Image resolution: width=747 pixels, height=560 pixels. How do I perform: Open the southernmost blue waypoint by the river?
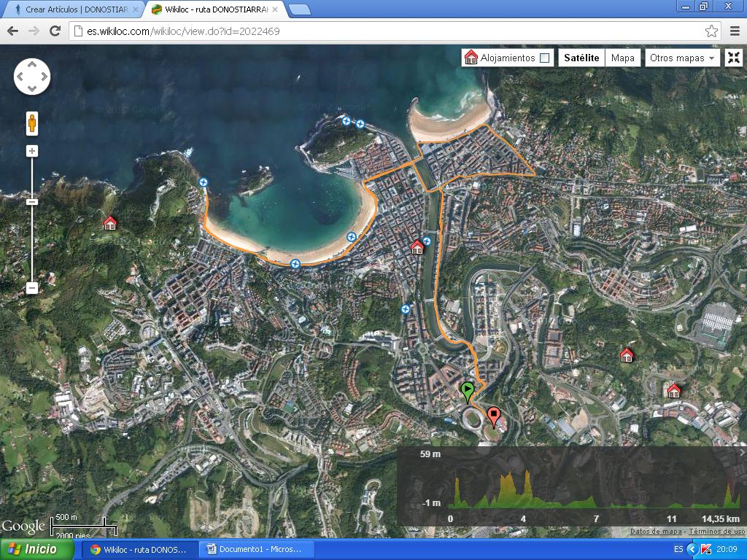[x=406, y=309]
